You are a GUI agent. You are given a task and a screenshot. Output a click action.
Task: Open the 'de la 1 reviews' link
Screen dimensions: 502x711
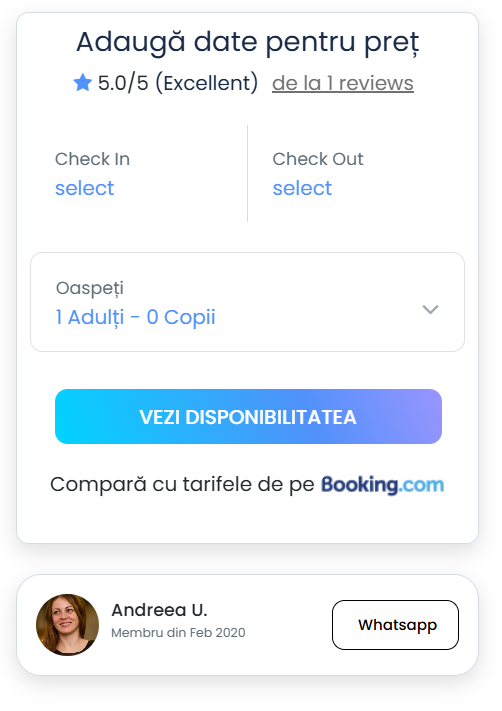click(343, 83)
